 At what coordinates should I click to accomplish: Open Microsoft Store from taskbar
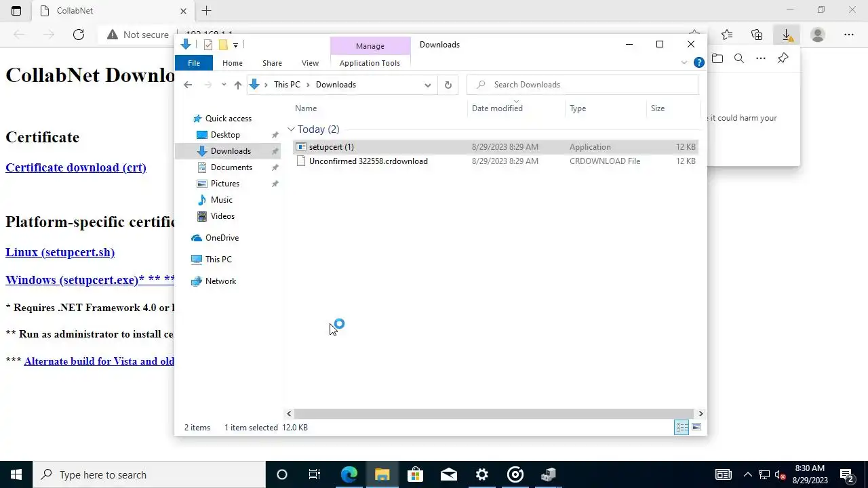click(415, 474)
